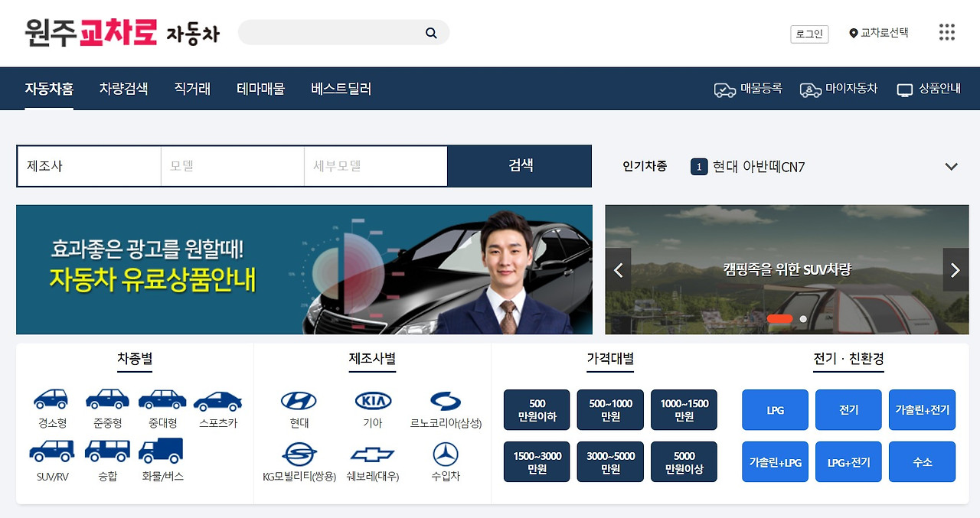The height and width of the screenshot is (518, 980).
Task: Open the 모델 model selector
Action: coord(232,166)
